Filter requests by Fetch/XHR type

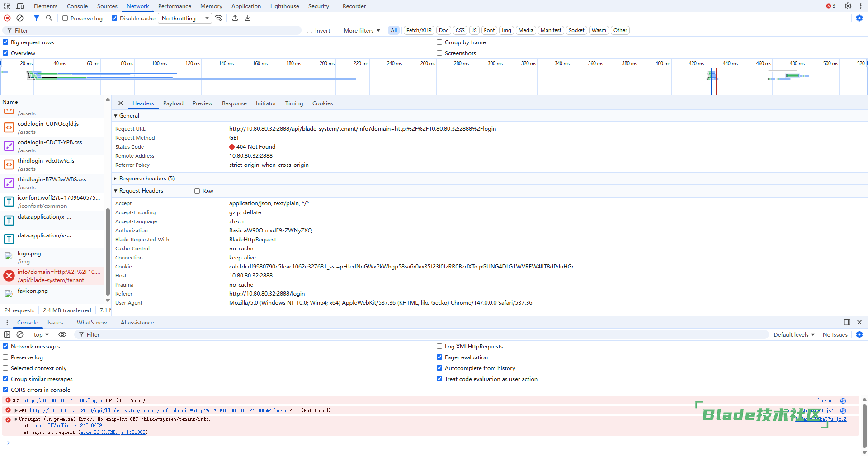pyautogui.click(x=419, y=30)
